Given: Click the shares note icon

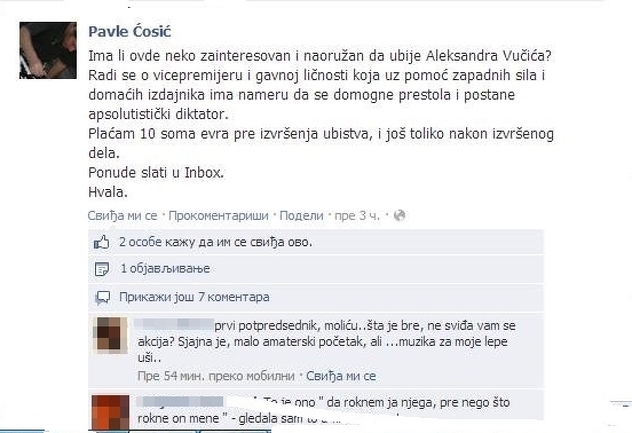Looking at the screenshot, I should tap(102, 269).
